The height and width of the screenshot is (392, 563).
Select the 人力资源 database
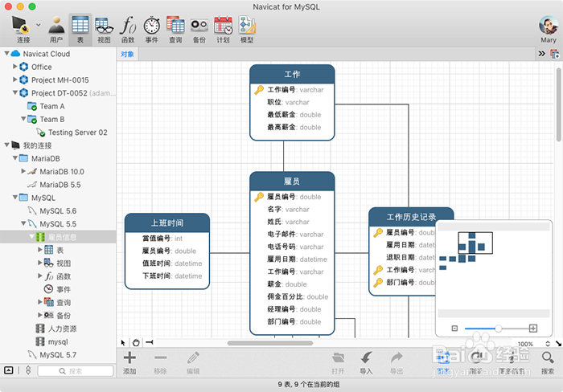[62, 329]
